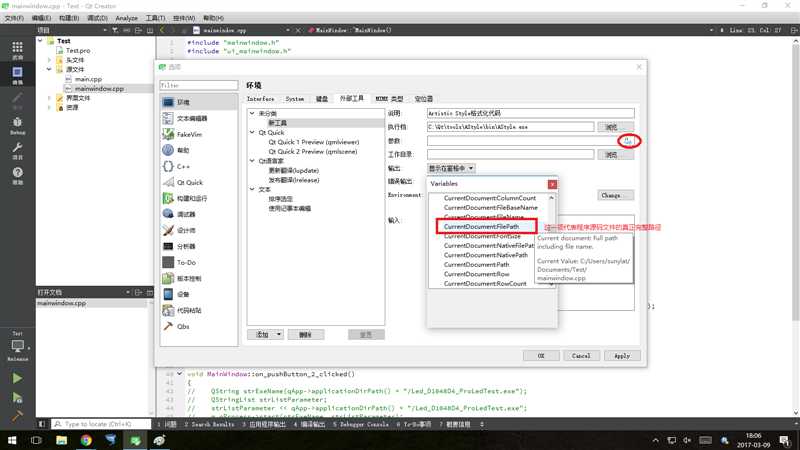Collapse Qt Quick tools group
The width and height of the screenshot is (800, 450).
(x=252, y=132)
